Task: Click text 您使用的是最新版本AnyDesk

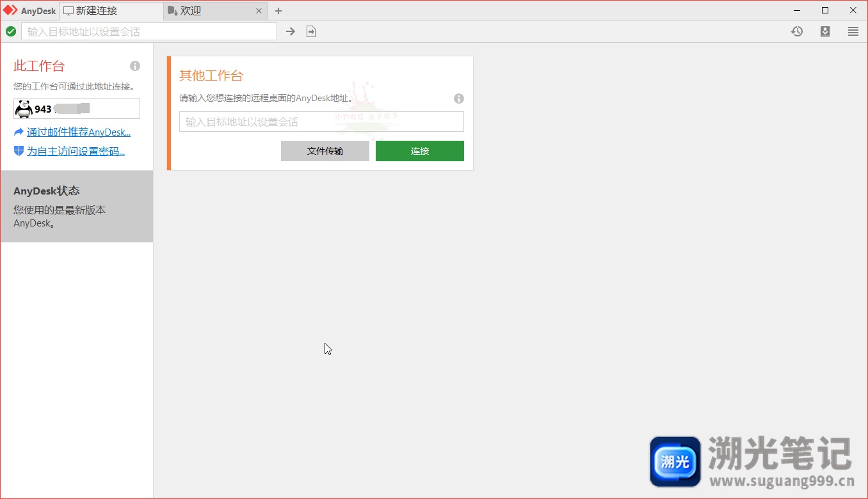Action: pyautogui.click(x=60, y=217)
